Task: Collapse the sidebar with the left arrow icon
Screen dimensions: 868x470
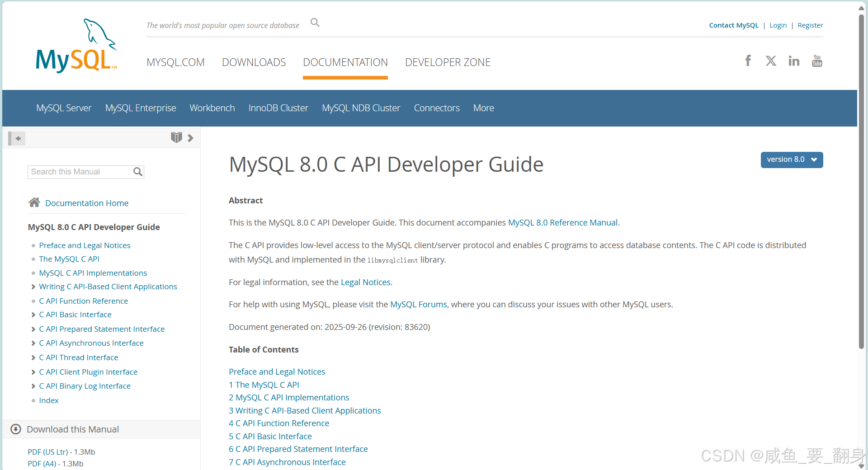Action: (x=17, y=138)
